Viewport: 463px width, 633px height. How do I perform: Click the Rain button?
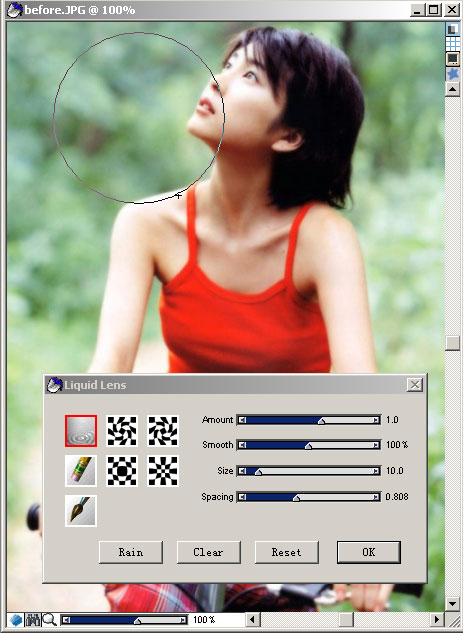coord(131,552)
